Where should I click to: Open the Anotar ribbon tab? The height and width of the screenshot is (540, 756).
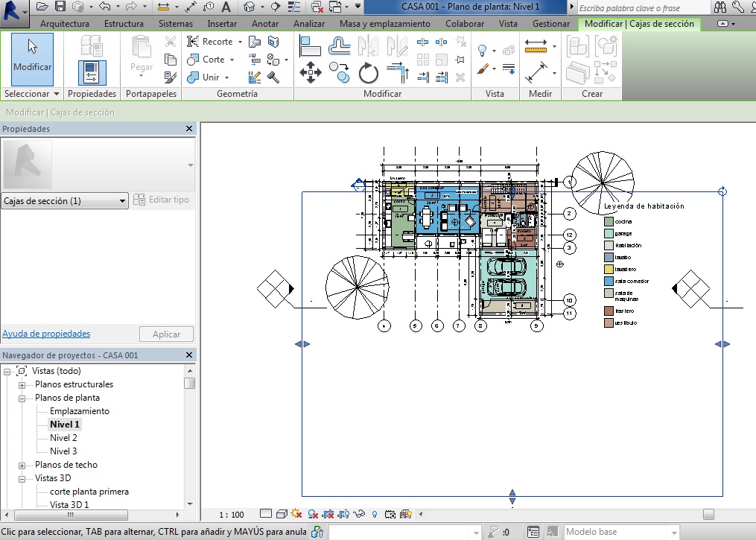(x=265, y=24)
